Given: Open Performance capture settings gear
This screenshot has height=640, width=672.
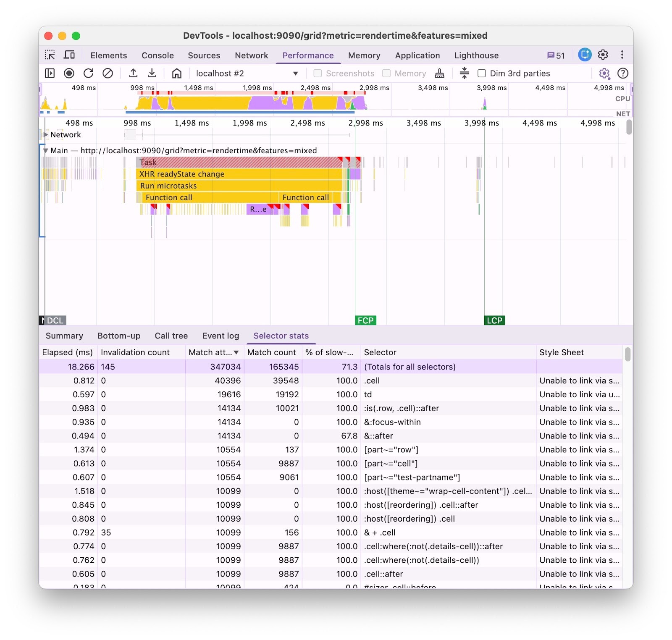Looking at the screenshot, I should click(x=604, y=73).
